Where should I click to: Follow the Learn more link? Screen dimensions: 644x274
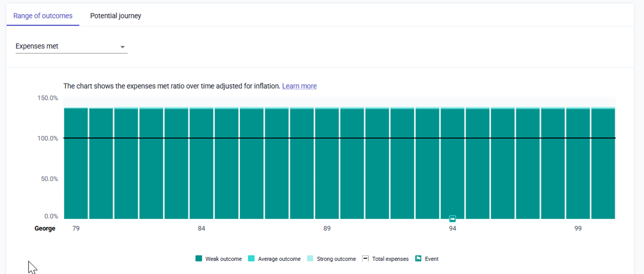tap(299, 86)
